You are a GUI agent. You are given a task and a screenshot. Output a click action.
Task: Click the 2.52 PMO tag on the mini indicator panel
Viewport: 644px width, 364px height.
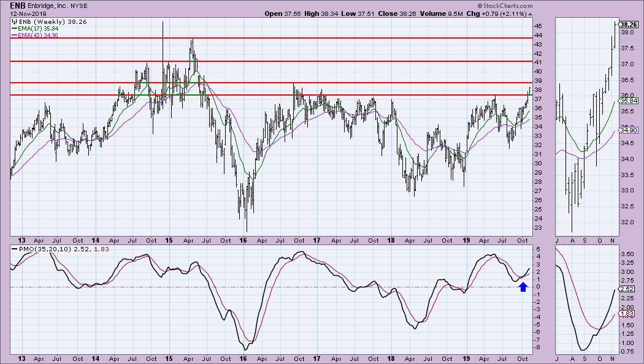(x=627, y=289)
